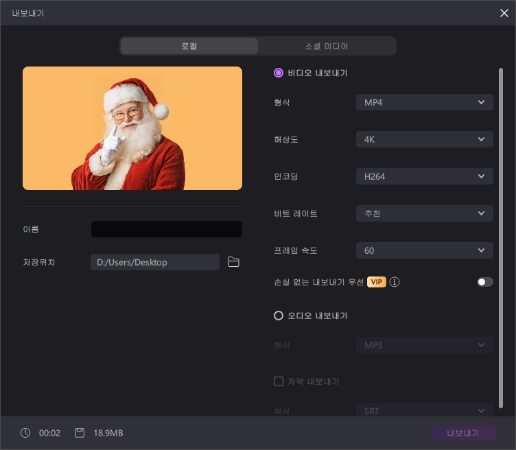Close the 내보내기 dialog with the X
516x450 pixels.
(504, 13)
